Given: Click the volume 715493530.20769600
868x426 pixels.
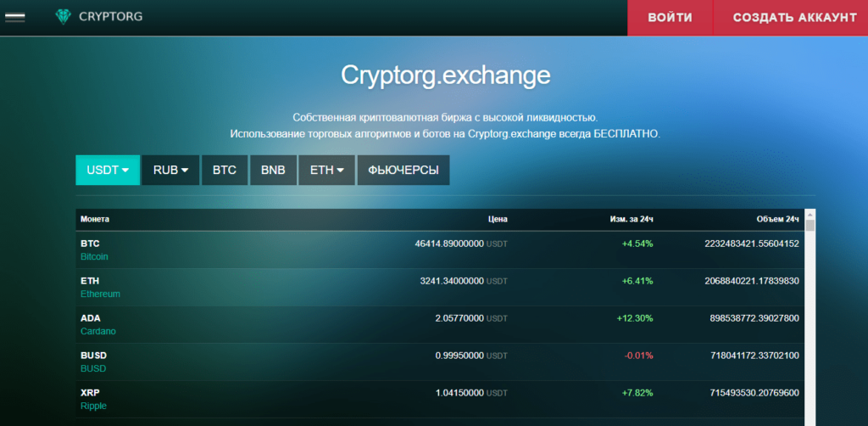Looking at the screenshot, I should click(x=754, y=393).
